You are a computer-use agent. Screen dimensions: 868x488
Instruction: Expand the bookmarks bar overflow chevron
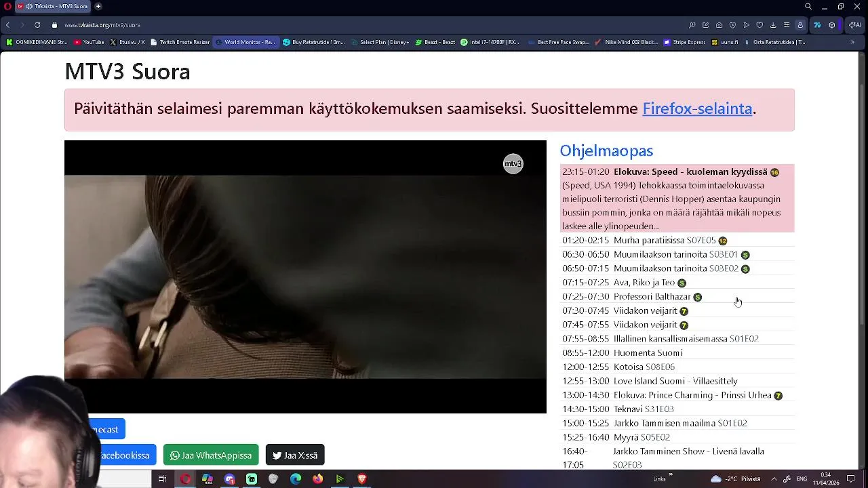tap(852, 42)
